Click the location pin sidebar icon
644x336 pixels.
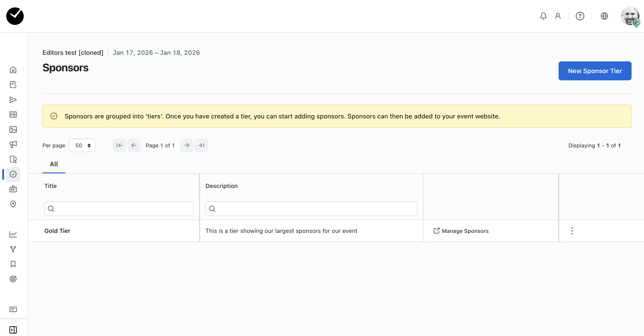(13, 204)
